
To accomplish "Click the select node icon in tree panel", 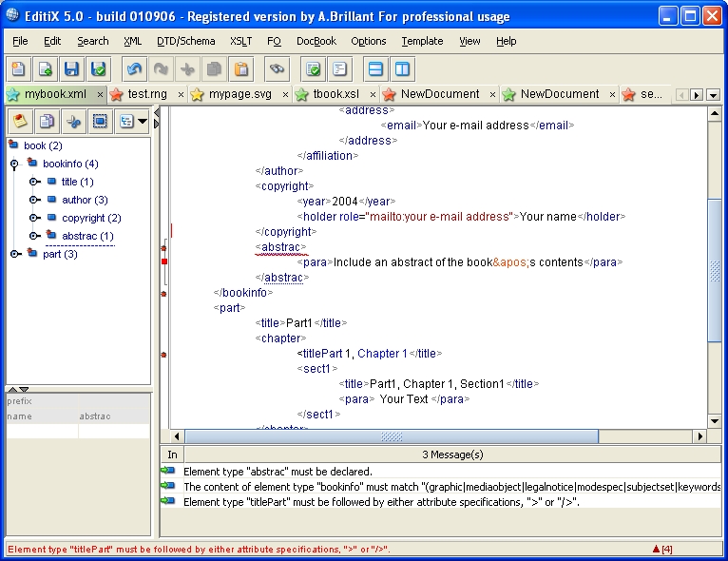I will click(x=100, y=122).
